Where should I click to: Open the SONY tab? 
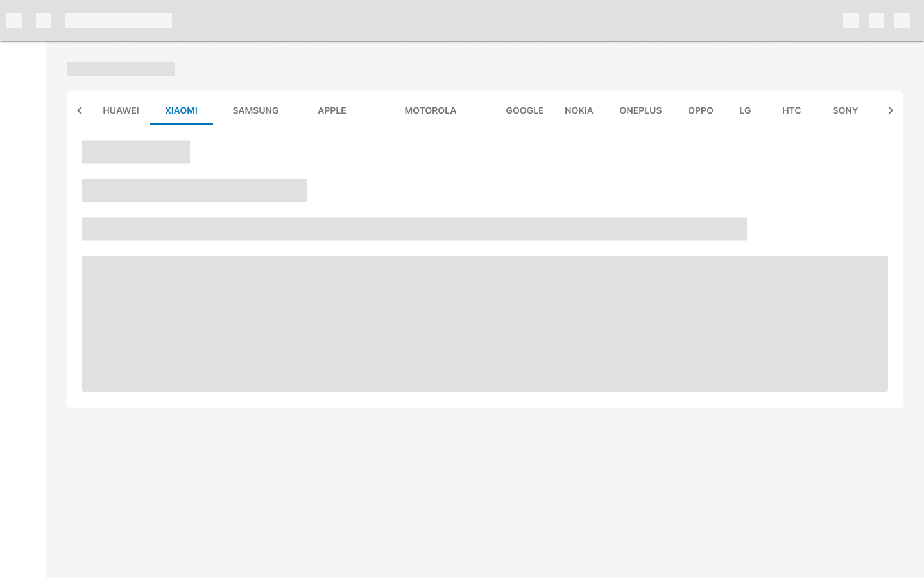[x=845, y=110]
